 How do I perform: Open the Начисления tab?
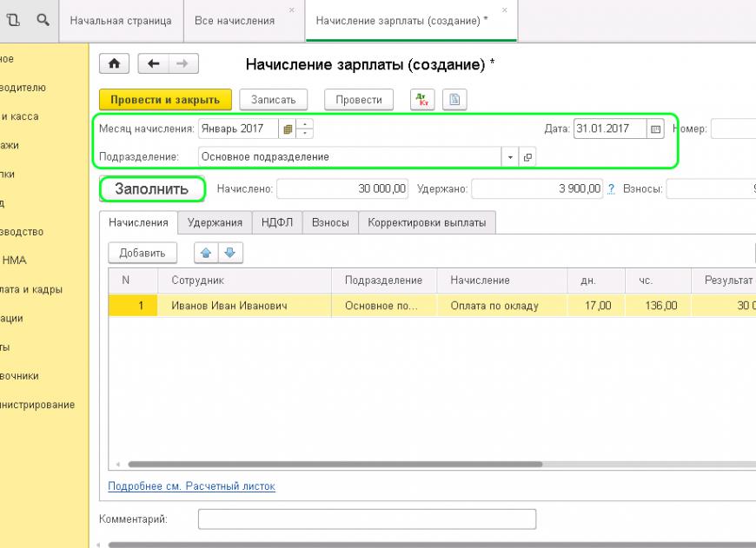click(138, 222)
